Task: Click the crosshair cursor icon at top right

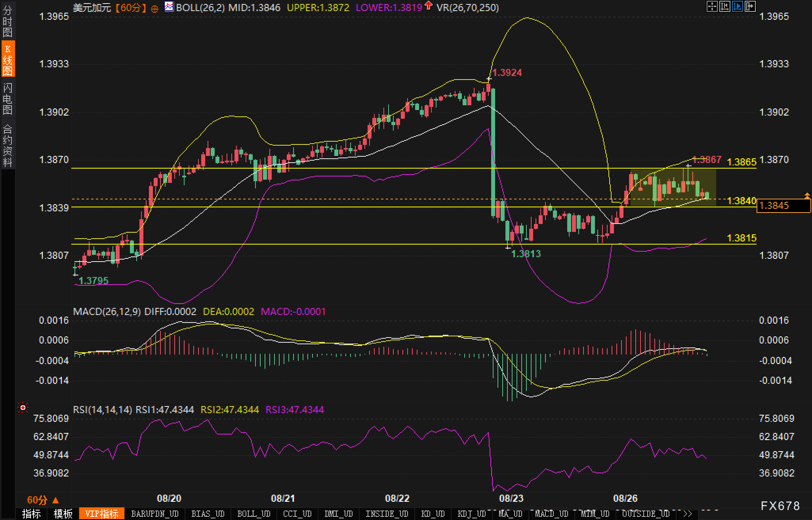Action: 712,6
